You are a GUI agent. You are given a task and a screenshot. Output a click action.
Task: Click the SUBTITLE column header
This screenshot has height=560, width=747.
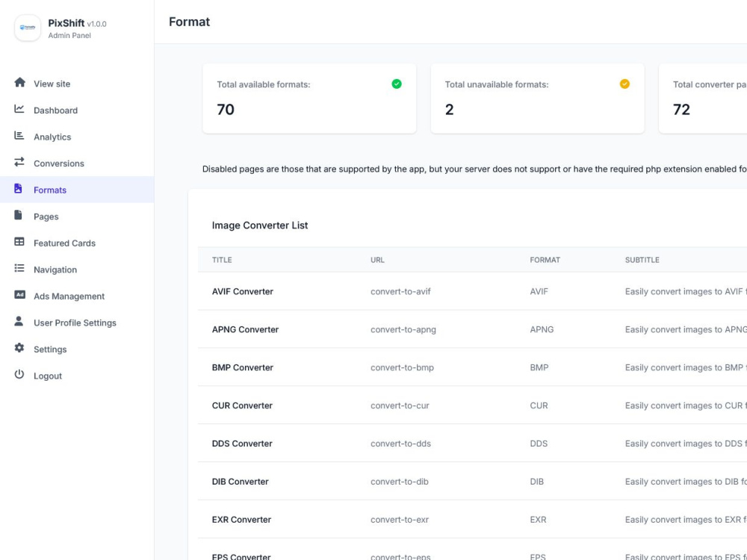[642, 260]
